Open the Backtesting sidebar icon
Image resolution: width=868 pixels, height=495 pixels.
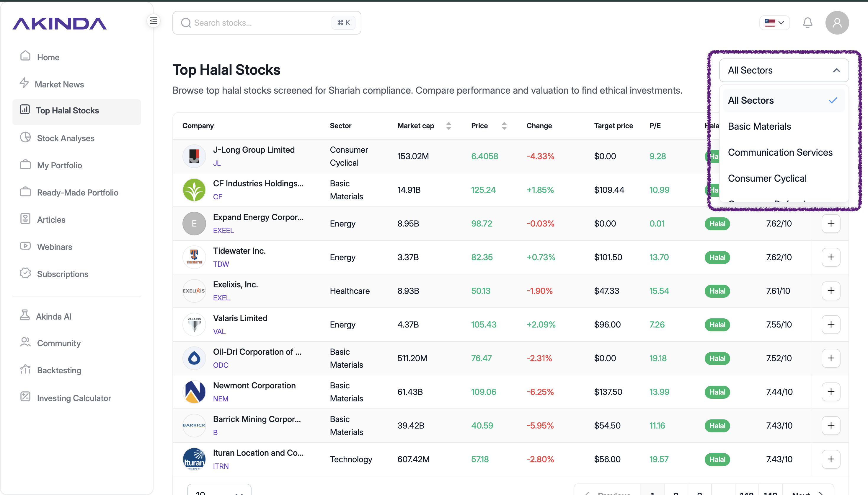click(25, 369)
